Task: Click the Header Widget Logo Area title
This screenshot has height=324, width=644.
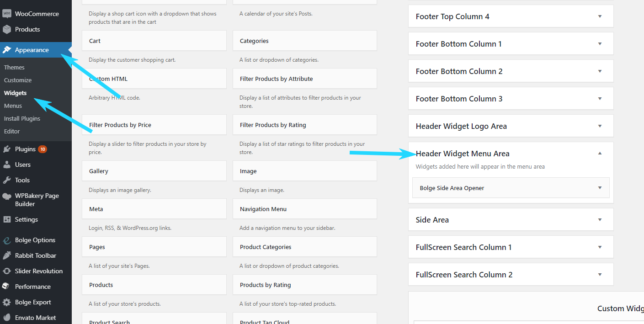Action: coord(461,126)
